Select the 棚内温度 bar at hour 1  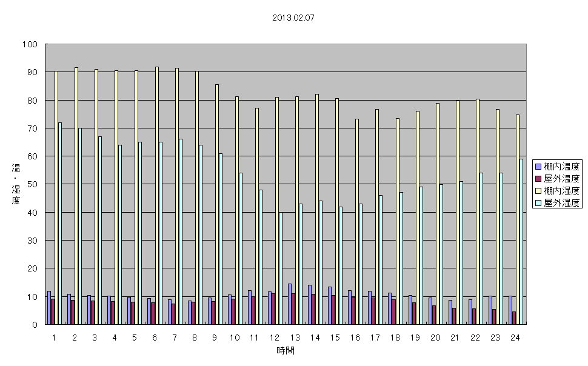tap(49, 307)
